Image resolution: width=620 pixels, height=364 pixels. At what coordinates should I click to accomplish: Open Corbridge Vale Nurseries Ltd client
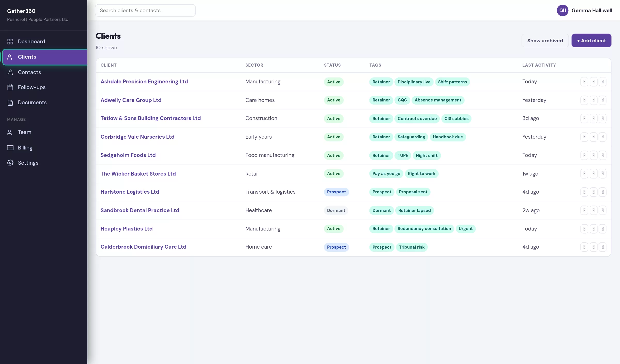(137, 137)
